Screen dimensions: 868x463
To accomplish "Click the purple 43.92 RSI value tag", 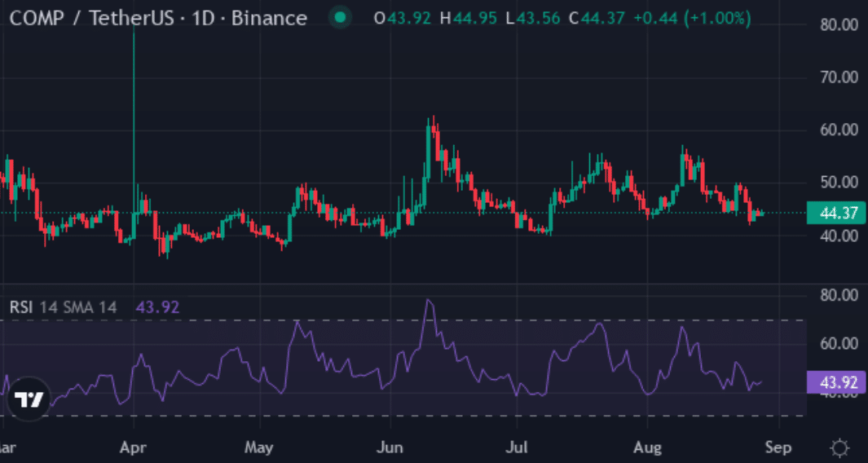I will pos(836,382).
